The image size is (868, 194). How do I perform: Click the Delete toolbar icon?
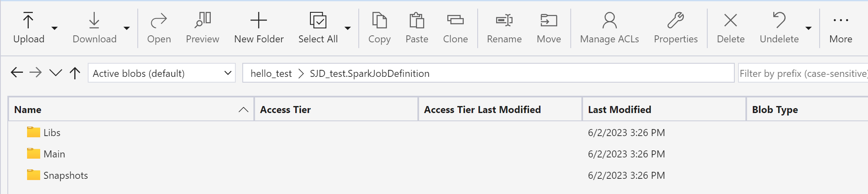point(730,21)
